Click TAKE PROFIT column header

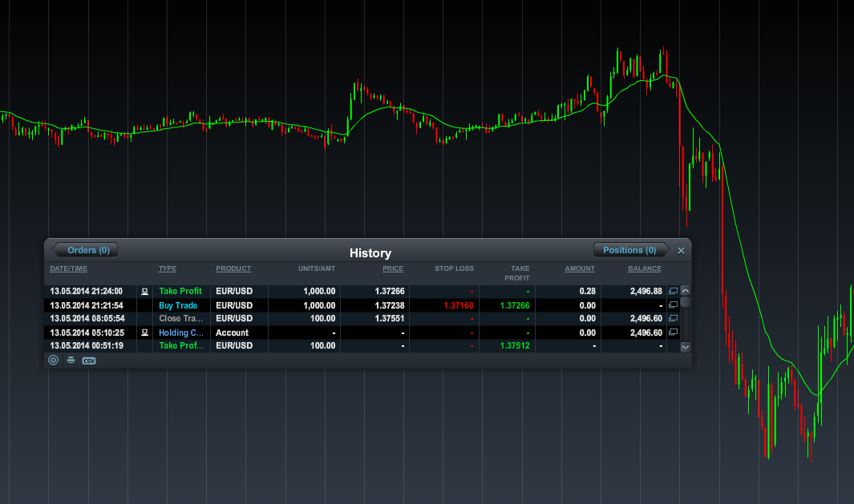[x=517, y=273]
